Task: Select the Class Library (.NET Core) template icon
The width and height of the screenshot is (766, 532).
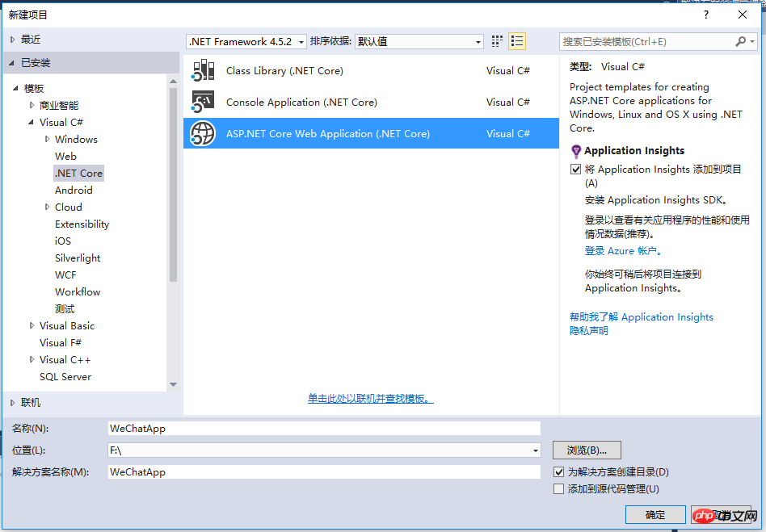Action: [x=203, y=70]
